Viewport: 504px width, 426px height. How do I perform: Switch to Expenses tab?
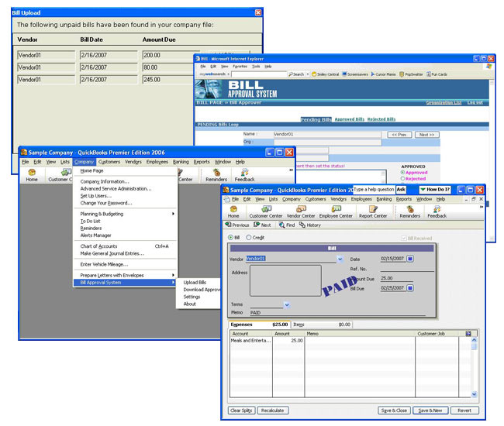(x=259, y=325)
